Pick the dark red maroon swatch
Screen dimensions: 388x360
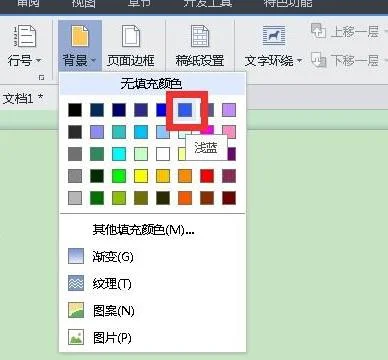(229, 198)
